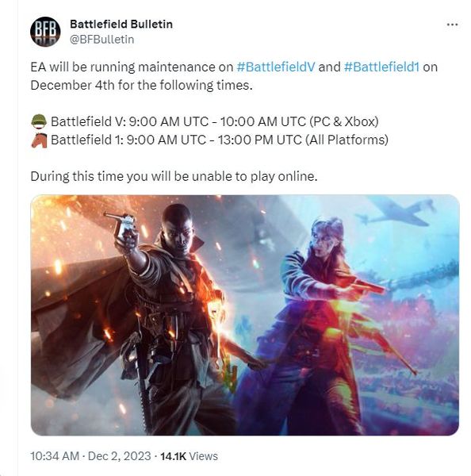Open the attached Battlefield artwork image
This screenshot has height=476, width=471.
(x=245, y=315)
